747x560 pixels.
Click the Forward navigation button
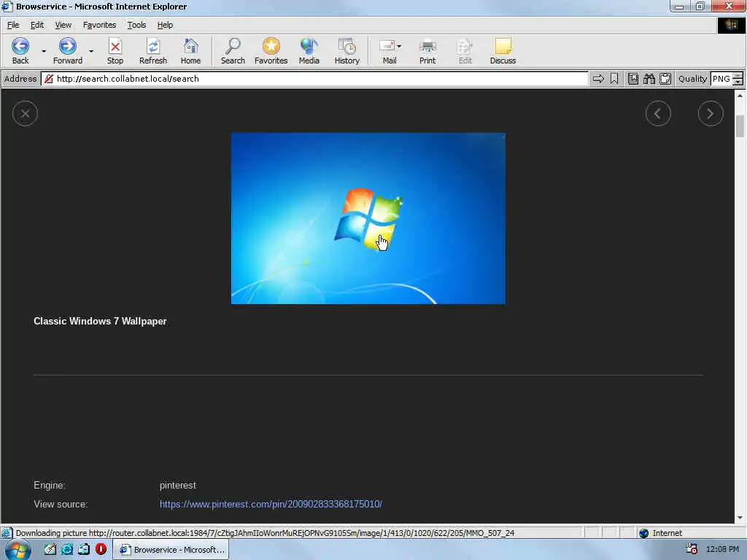(67, 51)
